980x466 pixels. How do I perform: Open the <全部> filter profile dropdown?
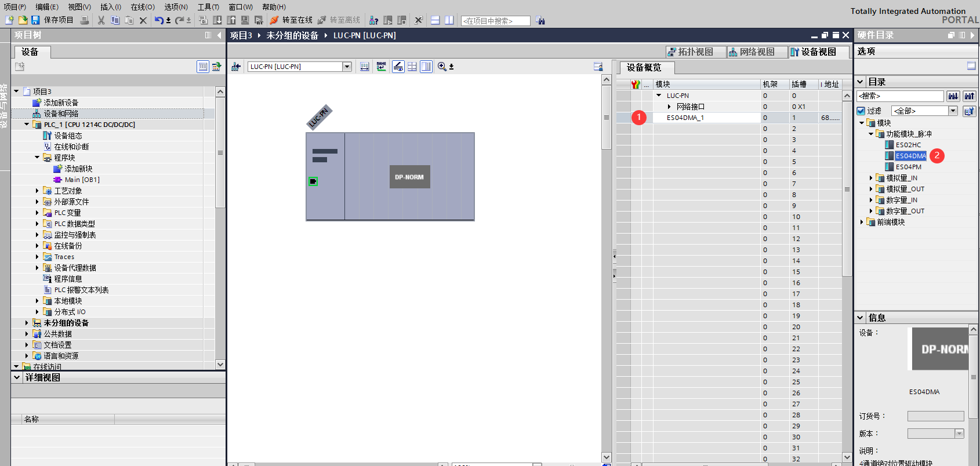(x=953, y=111)
